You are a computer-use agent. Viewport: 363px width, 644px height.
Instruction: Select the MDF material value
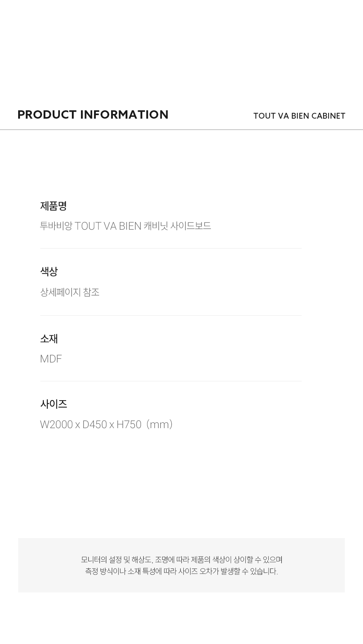pos(51,359)
